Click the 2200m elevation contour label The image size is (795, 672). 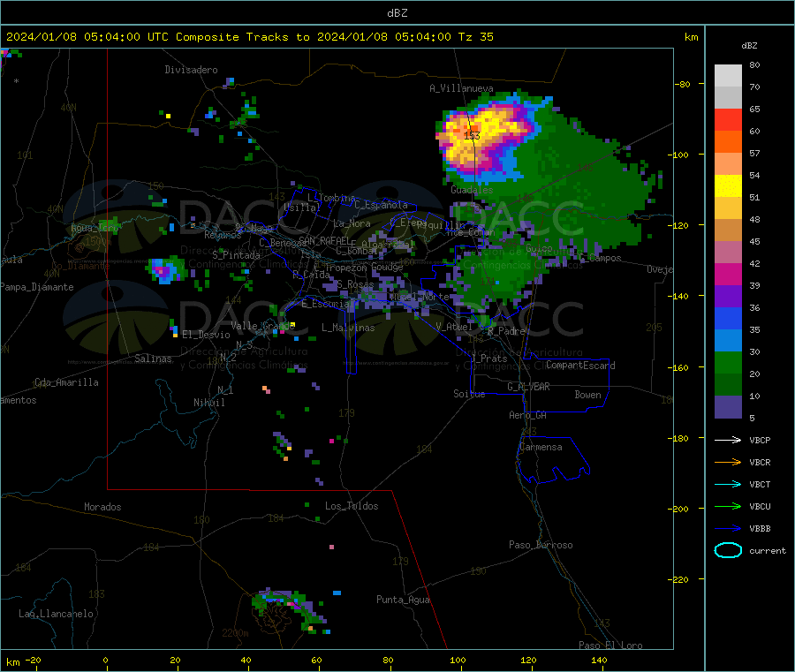(x=235, y=633)
